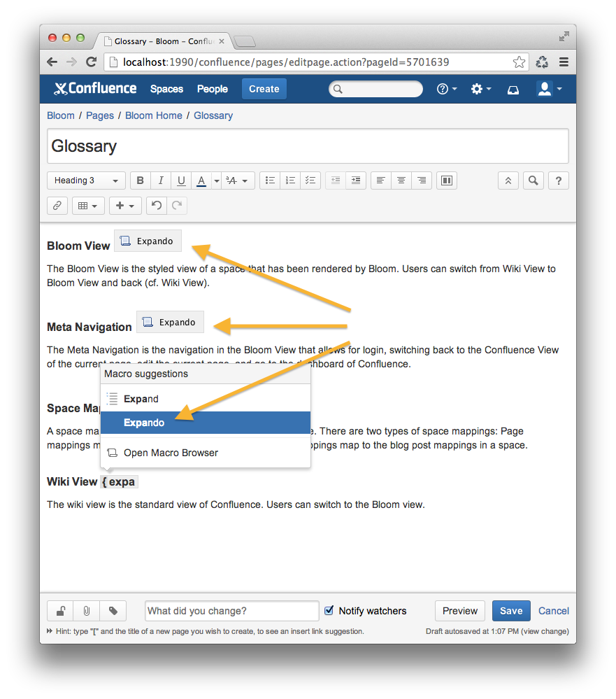Choose Open Macro Browser option
Viewport: 616px width, 699px height.
pos(171,453)
